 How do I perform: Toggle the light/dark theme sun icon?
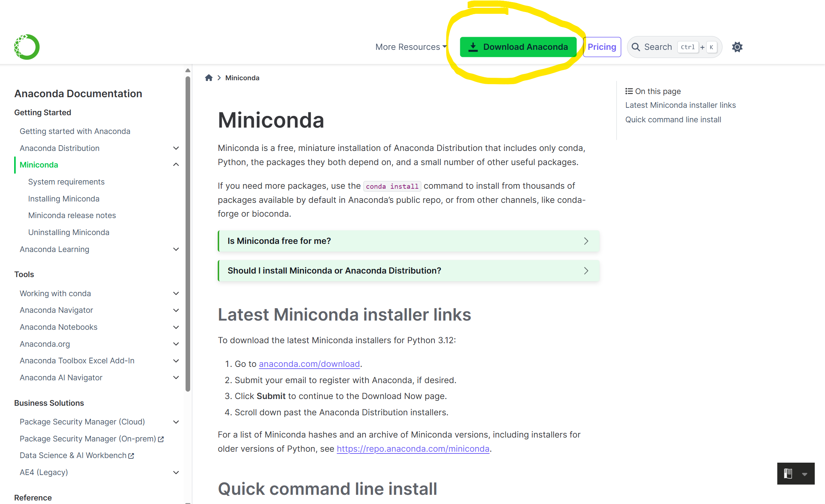[737, 47]
